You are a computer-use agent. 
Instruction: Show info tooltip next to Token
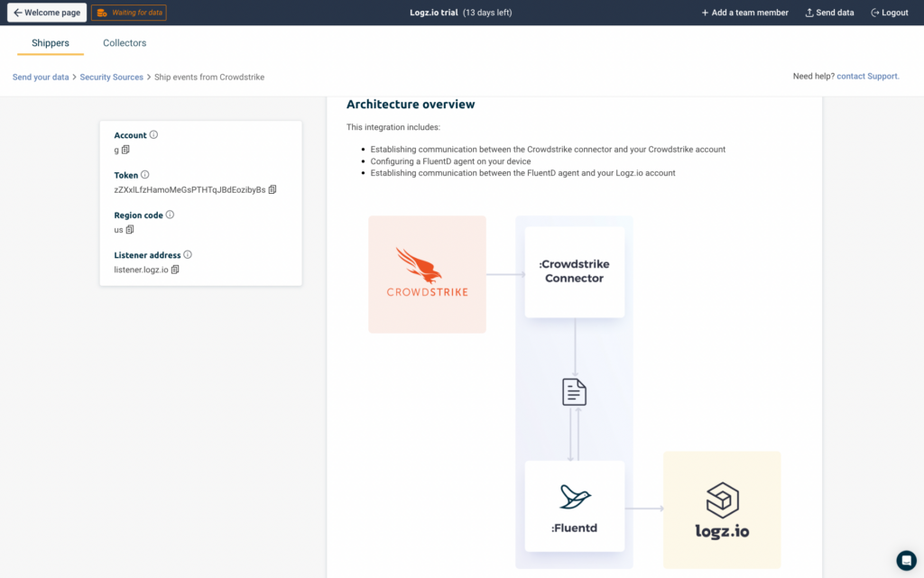[x=145, y=175]
